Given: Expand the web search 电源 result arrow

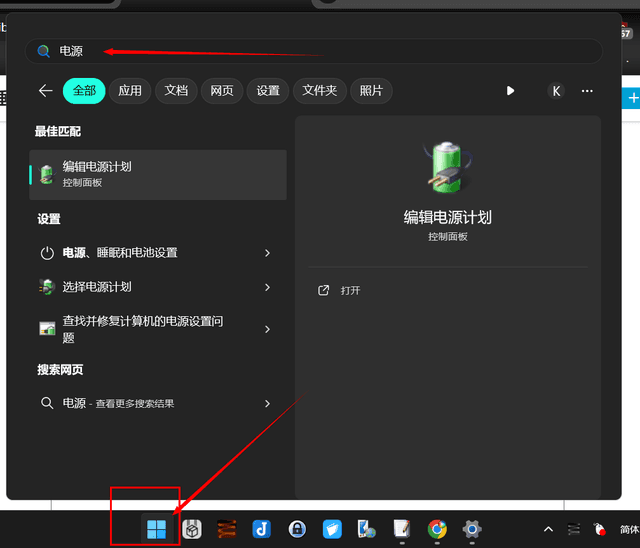Looking at the screenshot, I should [267, 403].
